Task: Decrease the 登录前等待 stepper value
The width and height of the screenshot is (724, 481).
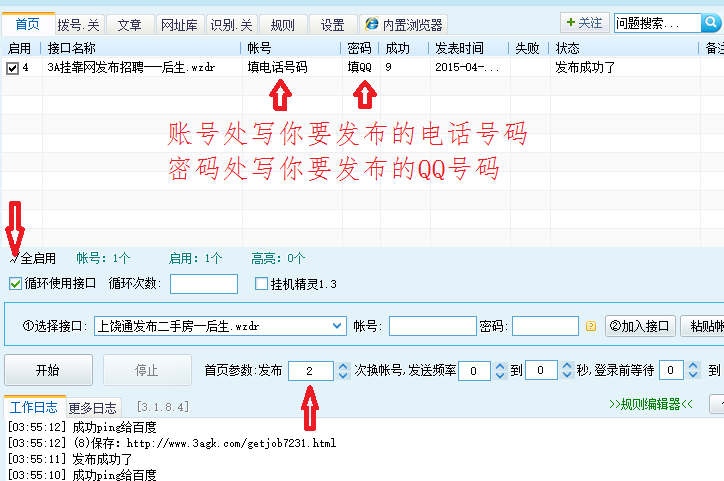Action: (x=693, y=374)
